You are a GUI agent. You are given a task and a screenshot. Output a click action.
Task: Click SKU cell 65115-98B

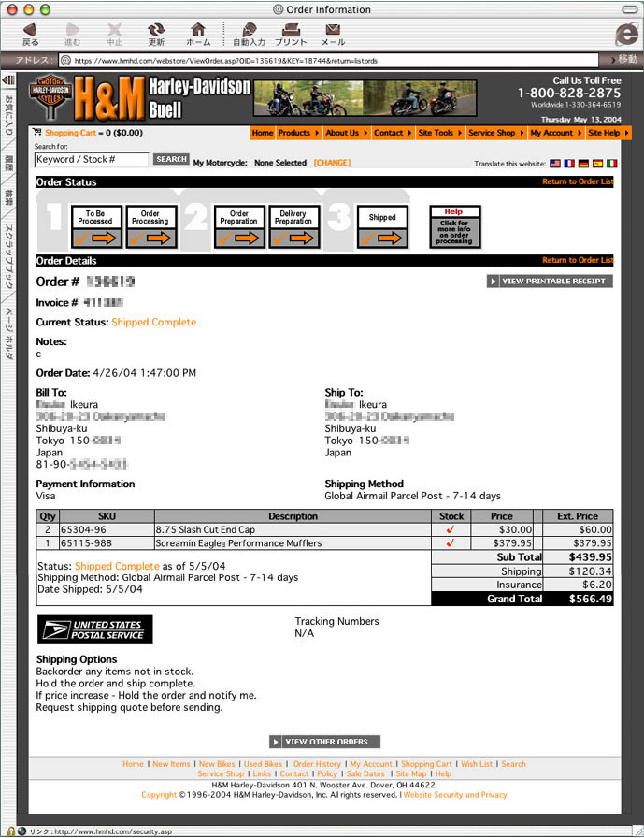[x=107, y=543]
